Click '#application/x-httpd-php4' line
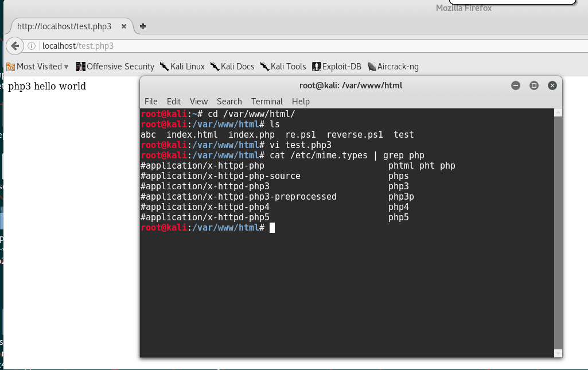Image resolution: width=588 pixels, height=370 pixels. [x=205, y=207]
